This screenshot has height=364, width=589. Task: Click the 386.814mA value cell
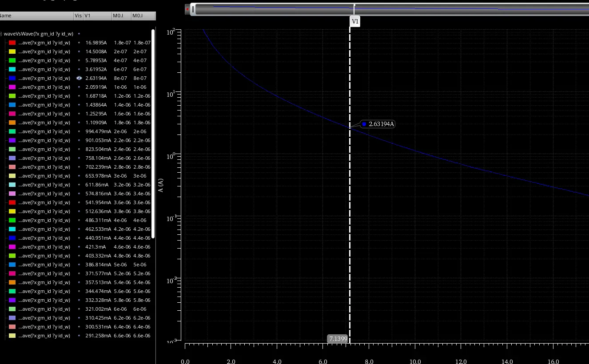click(x=98, y=265)
